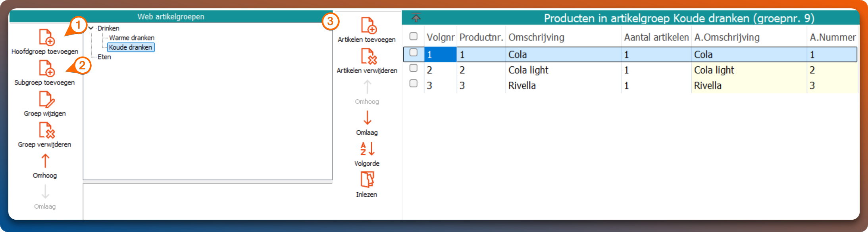Collapse the products panel using header arrow
The height and width of the screenshot is (232, 868).
coord(416,18)
